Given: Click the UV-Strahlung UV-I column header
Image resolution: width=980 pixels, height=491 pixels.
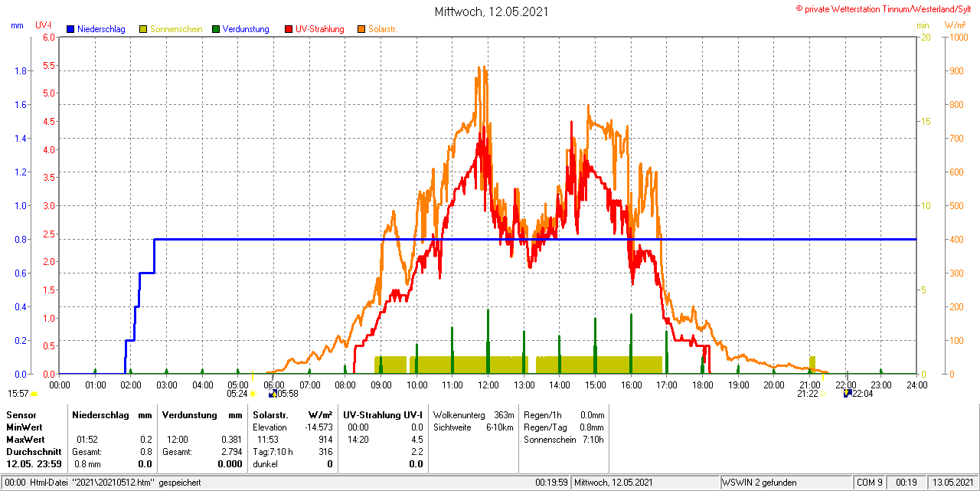Looking at the screenshot, I should (x=383, y=414).
